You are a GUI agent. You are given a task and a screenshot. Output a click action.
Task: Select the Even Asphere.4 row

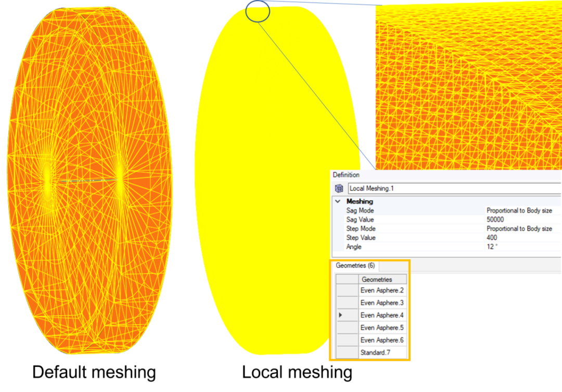tap(382, 315)
